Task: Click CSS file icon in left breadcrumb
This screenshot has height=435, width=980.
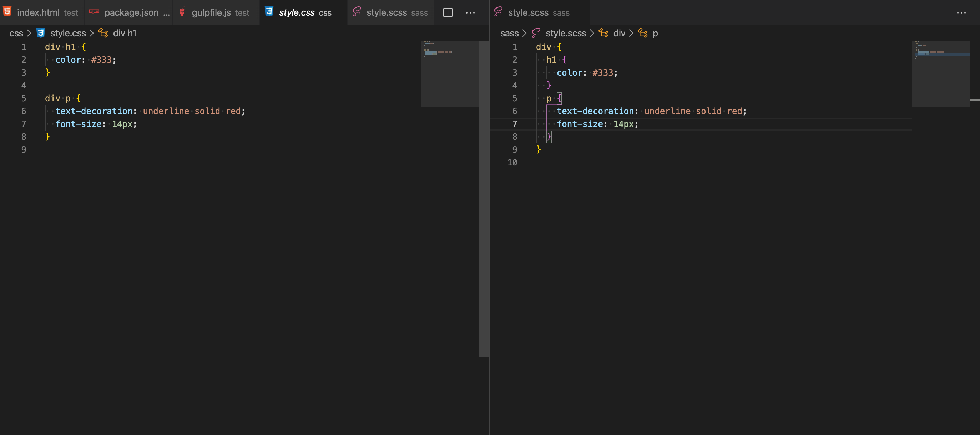Action: click(x=41, y=33)
